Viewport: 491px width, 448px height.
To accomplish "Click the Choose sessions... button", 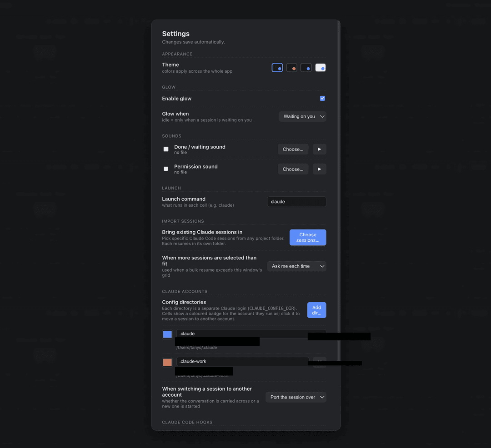I will (x=308, y=238).
